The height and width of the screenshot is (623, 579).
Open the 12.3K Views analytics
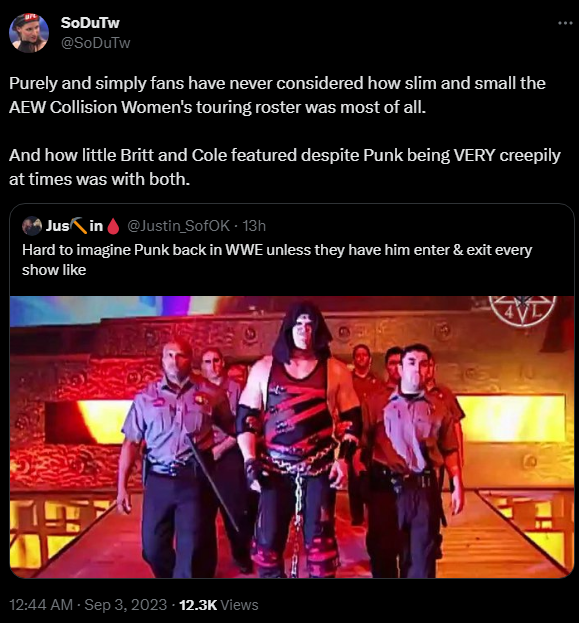coord(219,605)
